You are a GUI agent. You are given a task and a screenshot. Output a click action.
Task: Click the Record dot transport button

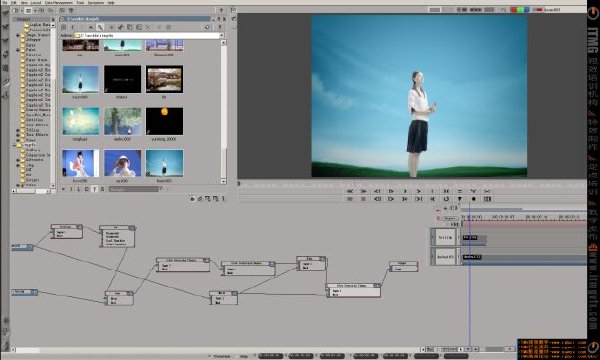pos(474,199)
